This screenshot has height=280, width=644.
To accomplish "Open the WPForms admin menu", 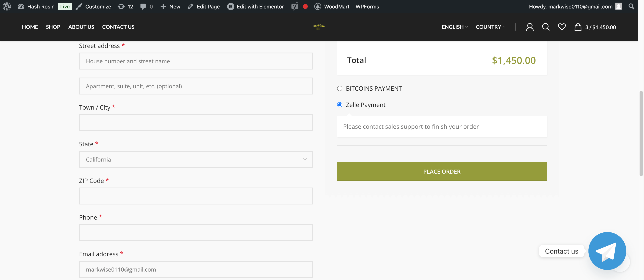I will tap(367, 7).
